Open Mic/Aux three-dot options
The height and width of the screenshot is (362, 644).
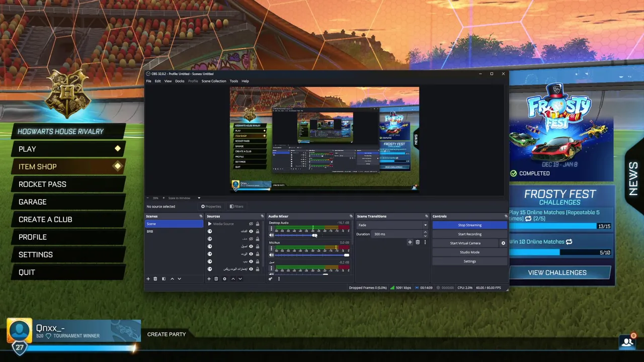(x=271, y=248)
